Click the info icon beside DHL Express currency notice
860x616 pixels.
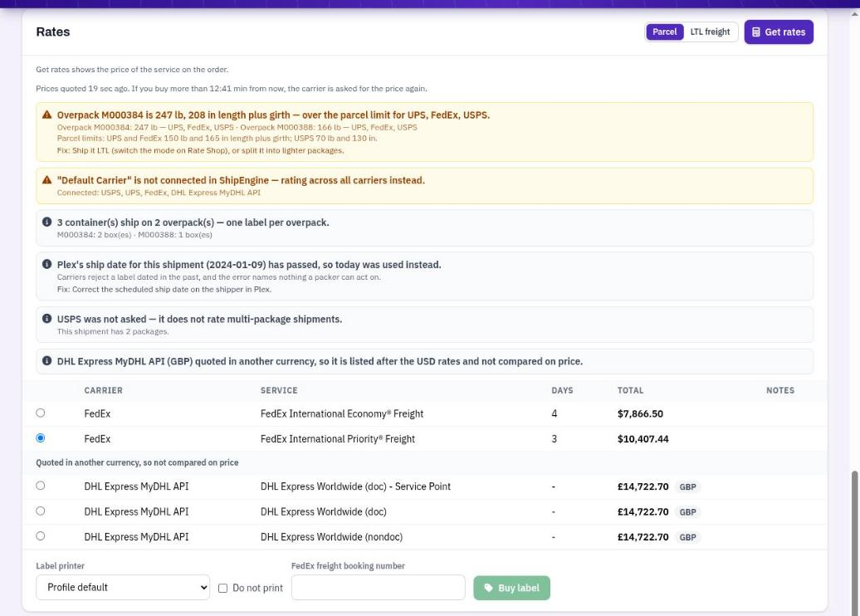click(x=47, y=361)
